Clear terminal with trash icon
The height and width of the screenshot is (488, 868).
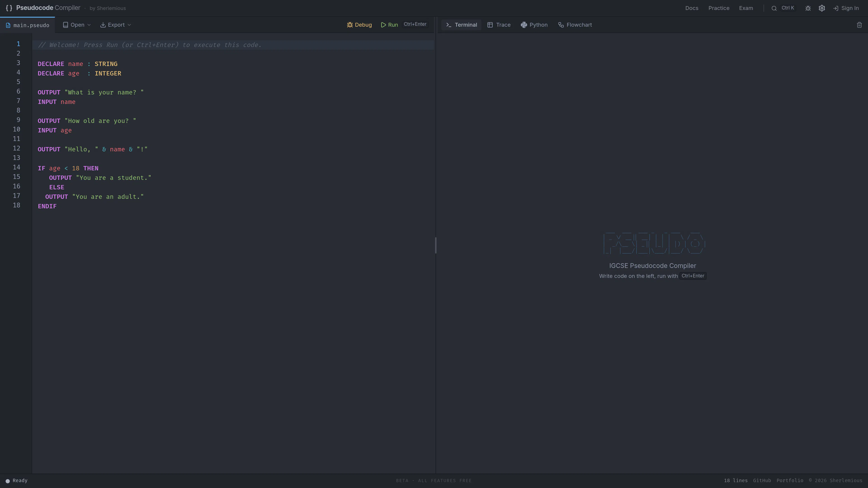(859, 25)
